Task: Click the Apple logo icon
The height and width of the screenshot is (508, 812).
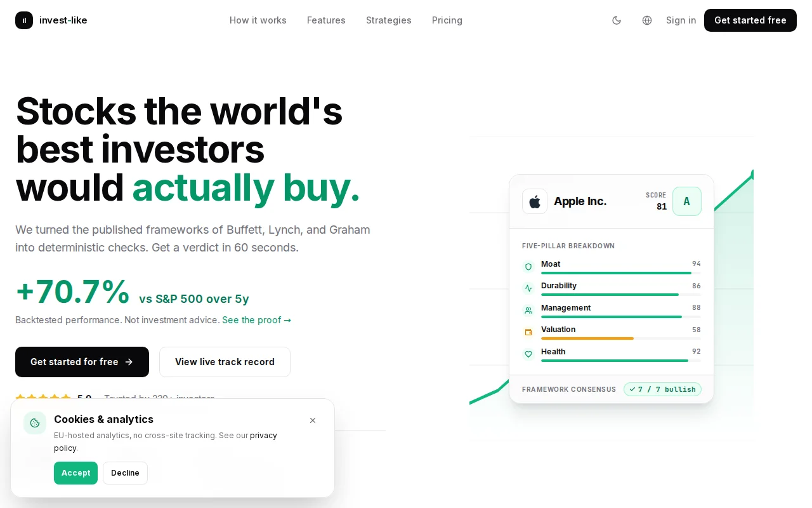Action: pyautogui.click(x=535, y=201)
